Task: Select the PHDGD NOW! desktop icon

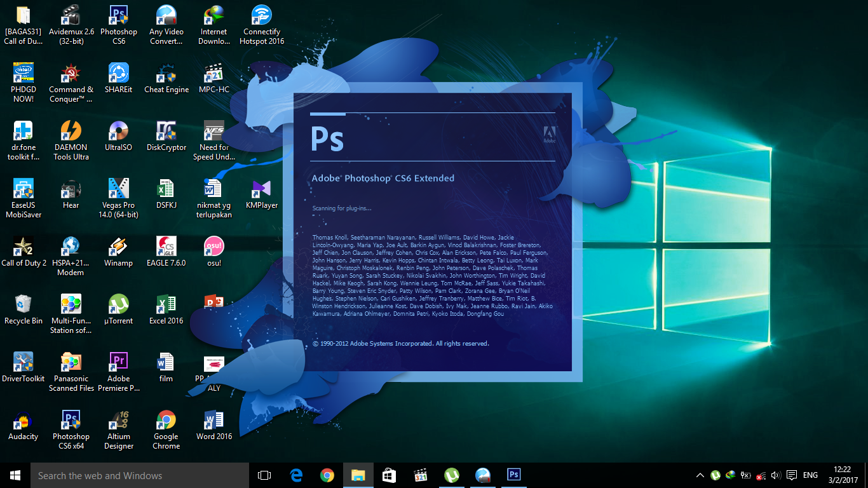Action: tap(24, 83)
